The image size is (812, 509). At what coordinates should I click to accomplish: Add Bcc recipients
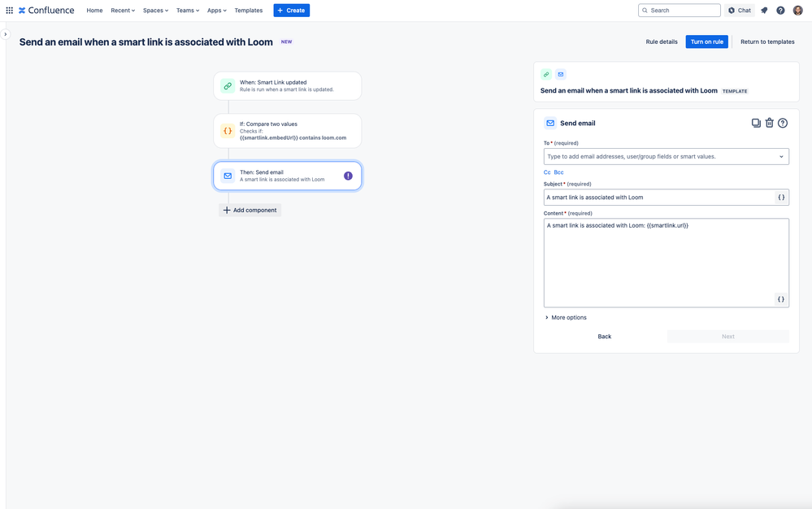(x=558, y=172)
